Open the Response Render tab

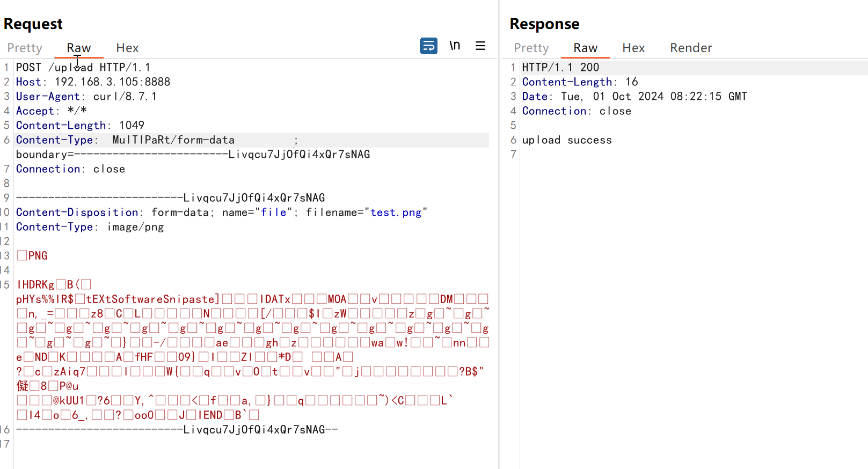pos(691,48)
